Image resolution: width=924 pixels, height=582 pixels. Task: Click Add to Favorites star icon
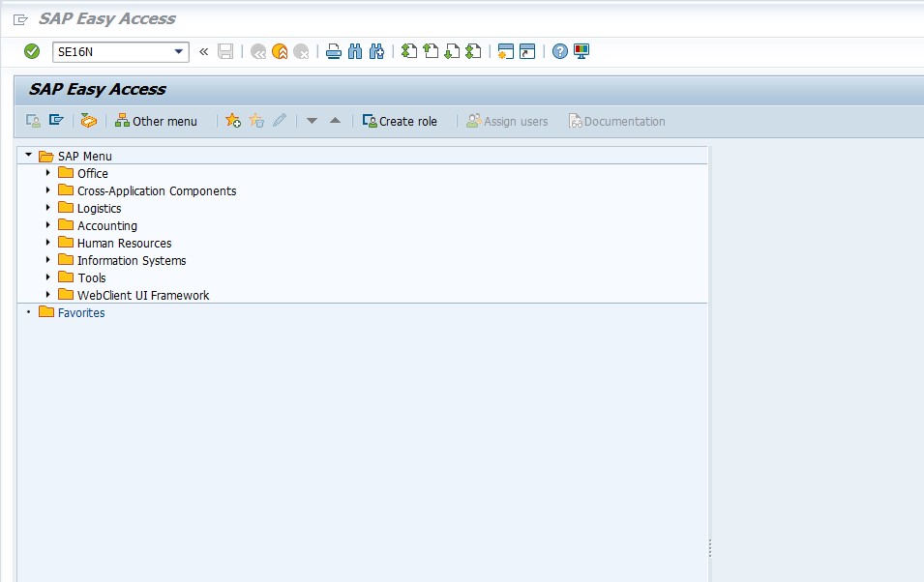(x=233, y=121)
